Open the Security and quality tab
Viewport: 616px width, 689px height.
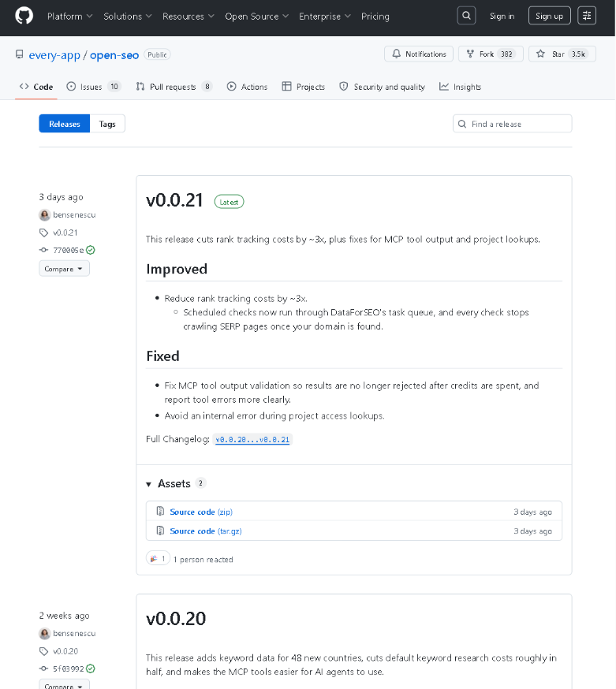point(382,87)
